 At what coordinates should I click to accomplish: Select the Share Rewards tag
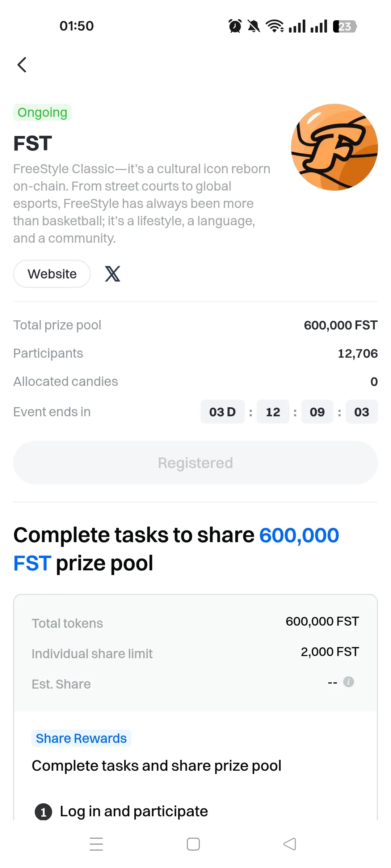81,738
